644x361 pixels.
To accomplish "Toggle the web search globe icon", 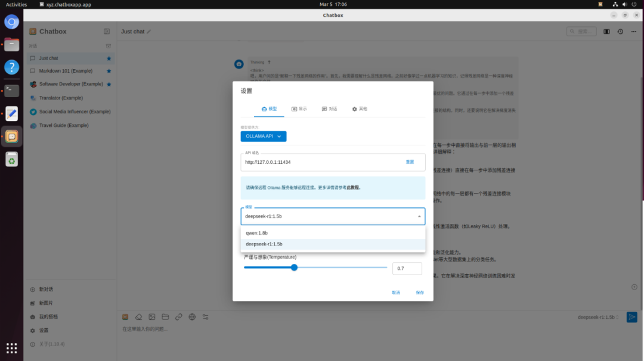I will pos(192,317).
